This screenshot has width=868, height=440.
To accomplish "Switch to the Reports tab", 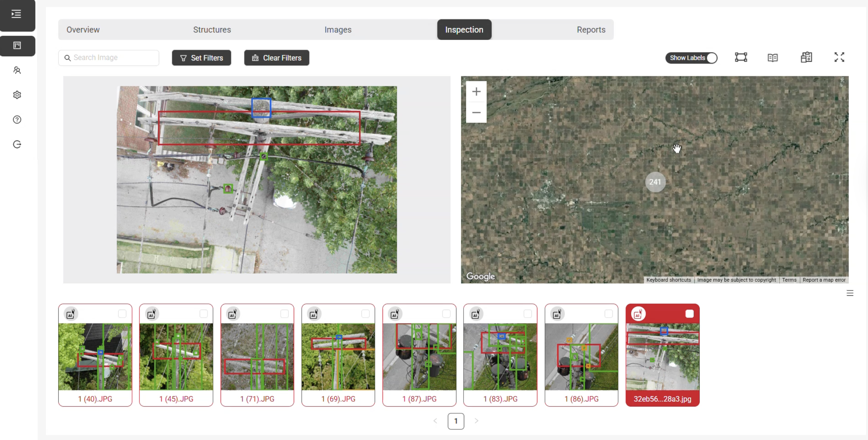I will click(591, 30).
